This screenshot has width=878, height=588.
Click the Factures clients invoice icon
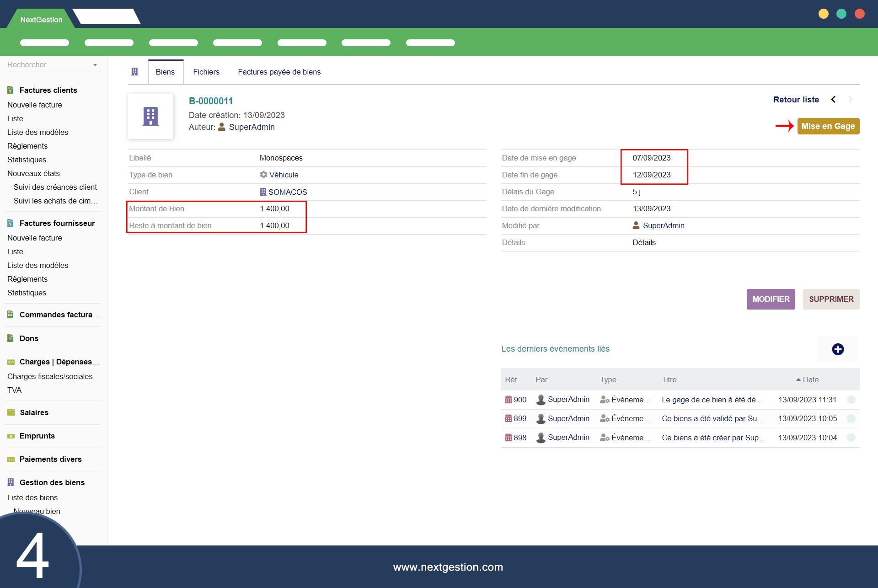point(11,90)
